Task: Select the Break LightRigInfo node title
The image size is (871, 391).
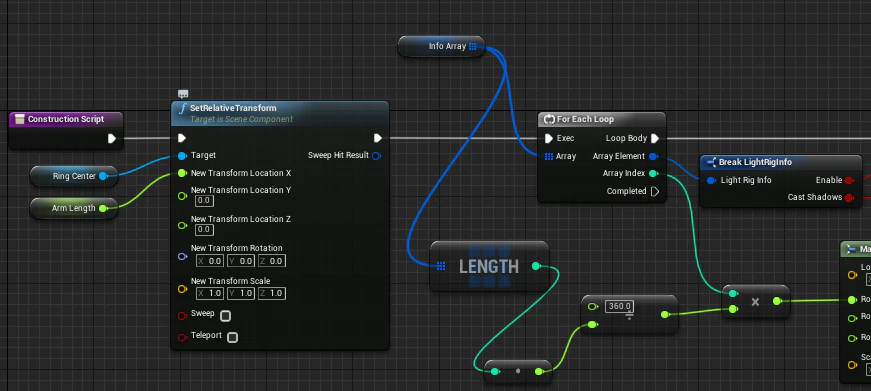Action: [755, 162]
